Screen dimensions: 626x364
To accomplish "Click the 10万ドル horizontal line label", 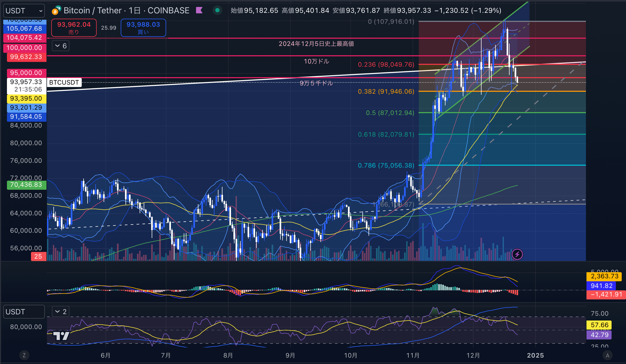I will pos(316,61).
